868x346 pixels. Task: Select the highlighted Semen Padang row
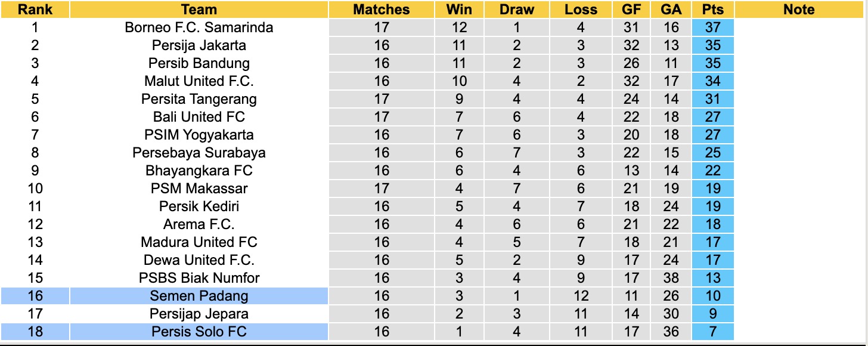coord(199,296)
